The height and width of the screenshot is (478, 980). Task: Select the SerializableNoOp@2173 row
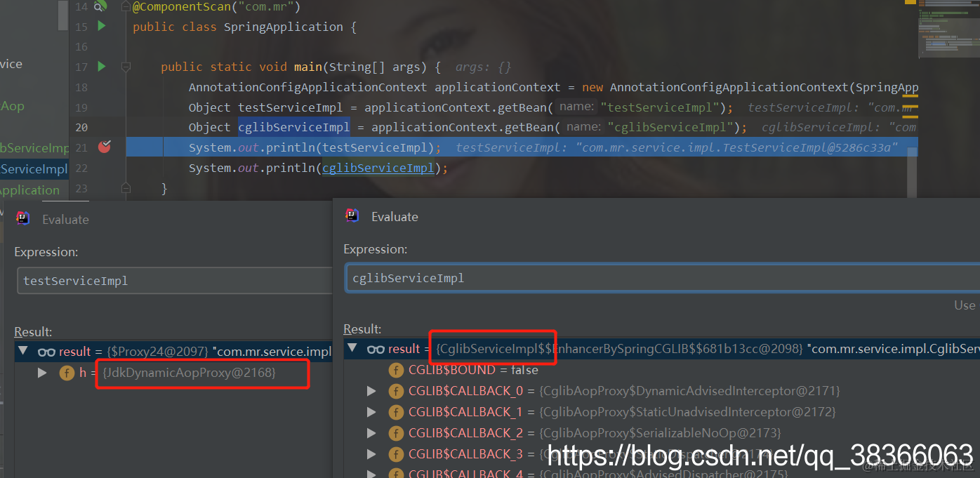click(x=662, y=433)
